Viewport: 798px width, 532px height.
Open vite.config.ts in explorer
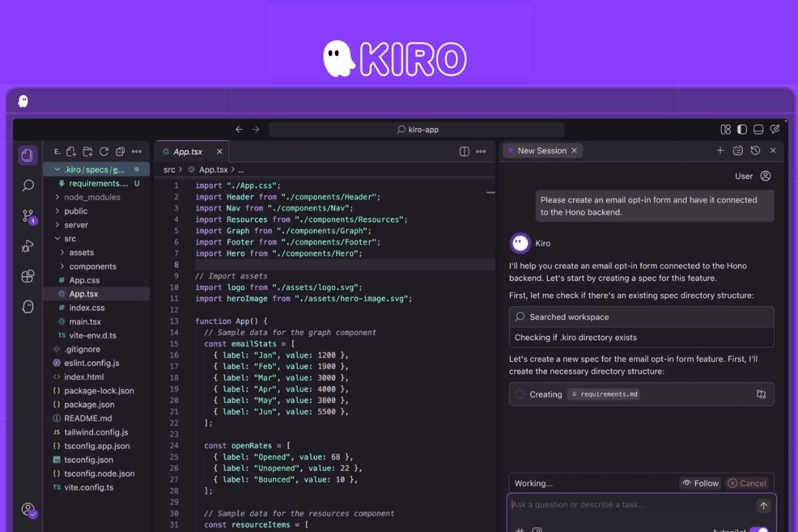point(96,487)
